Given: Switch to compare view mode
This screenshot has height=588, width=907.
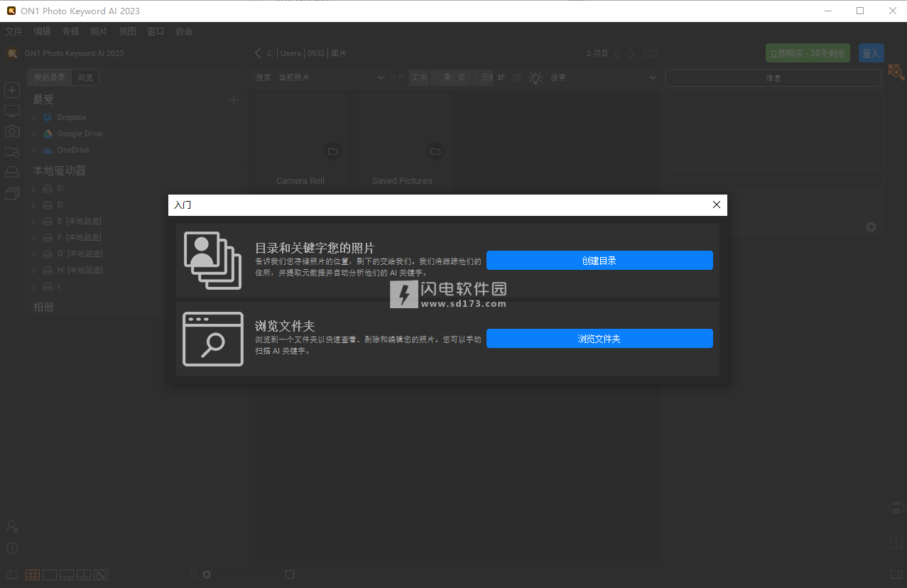Looking at the screenshot, I should point(84,575).
